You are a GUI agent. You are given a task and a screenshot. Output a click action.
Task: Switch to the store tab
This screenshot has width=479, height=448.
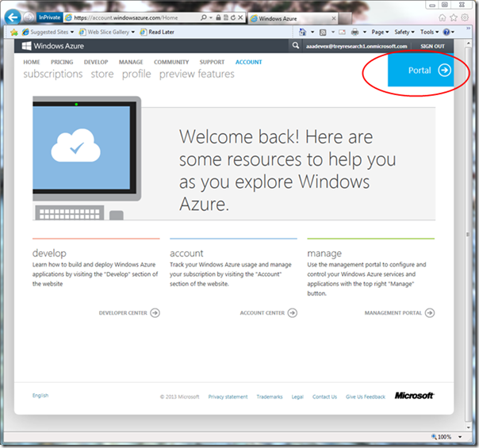102,75
